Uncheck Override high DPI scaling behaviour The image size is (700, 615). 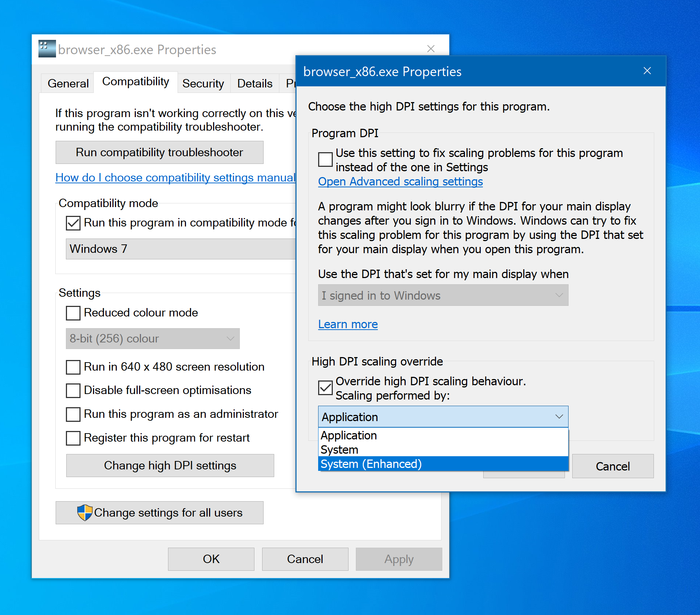(325, 388)
